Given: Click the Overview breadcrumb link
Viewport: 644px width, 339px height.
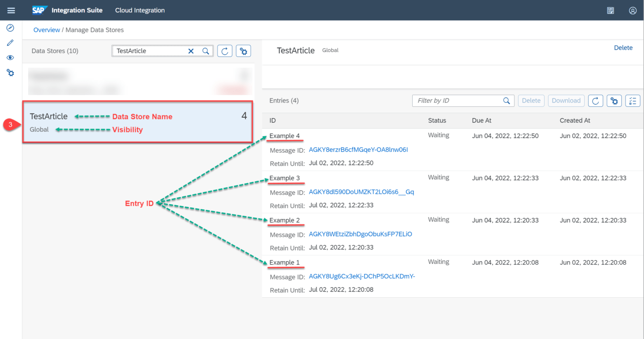Looking at the screenshot, I should coord(46,30).
